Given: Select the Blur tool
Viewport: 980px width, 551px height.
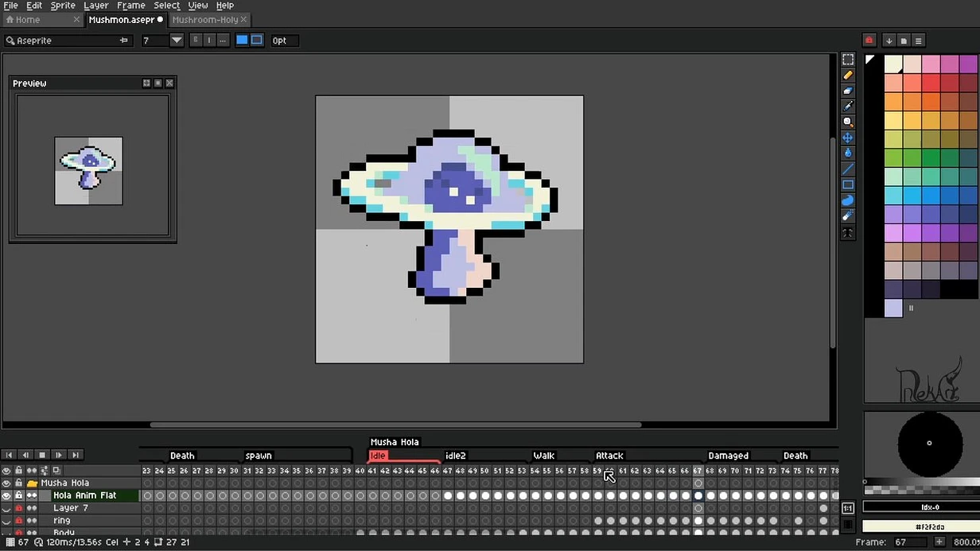Looking at the screenshot, I should point(848,216).
